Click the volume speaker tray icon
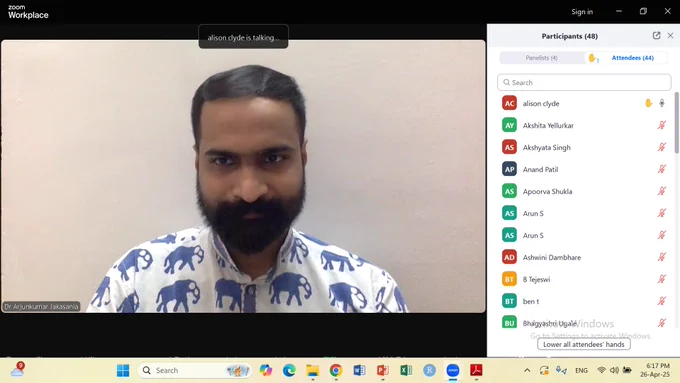This screenshot has width=680, height=383. (614, 370)
